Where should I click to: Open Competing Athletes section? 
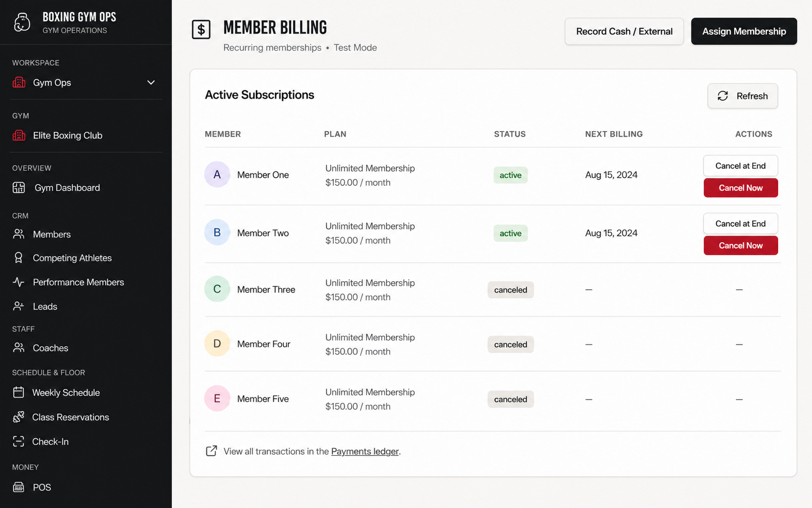click(72, 258)
